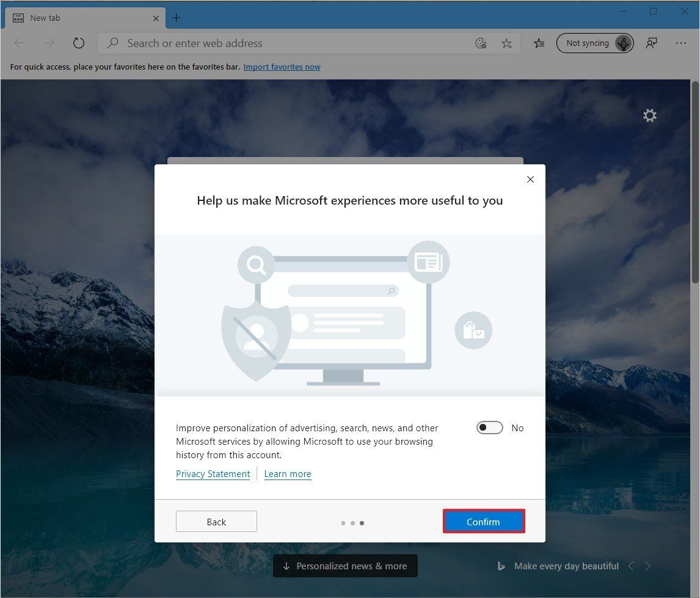Click the forward navigation arrow
Screen dimensions: 700x598
point(48,43)
